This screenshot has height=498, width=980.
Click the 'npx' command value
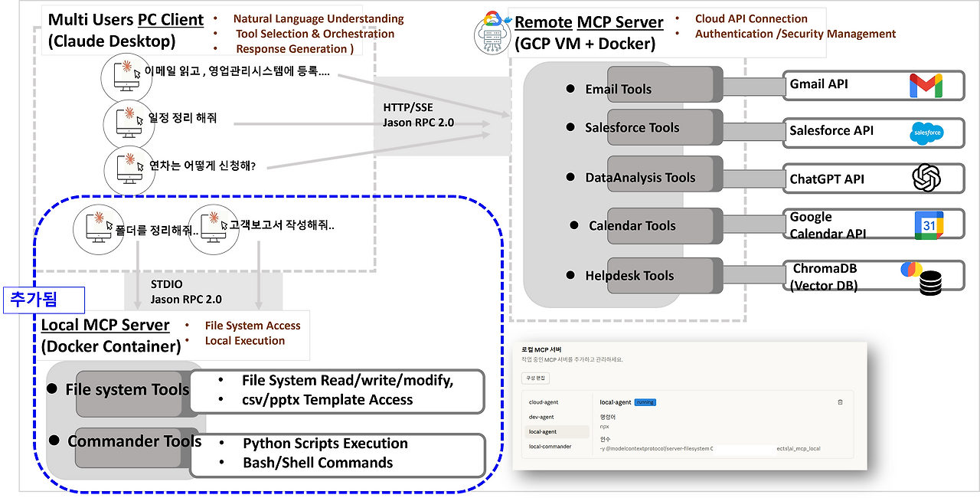click(x=604, y=426)
